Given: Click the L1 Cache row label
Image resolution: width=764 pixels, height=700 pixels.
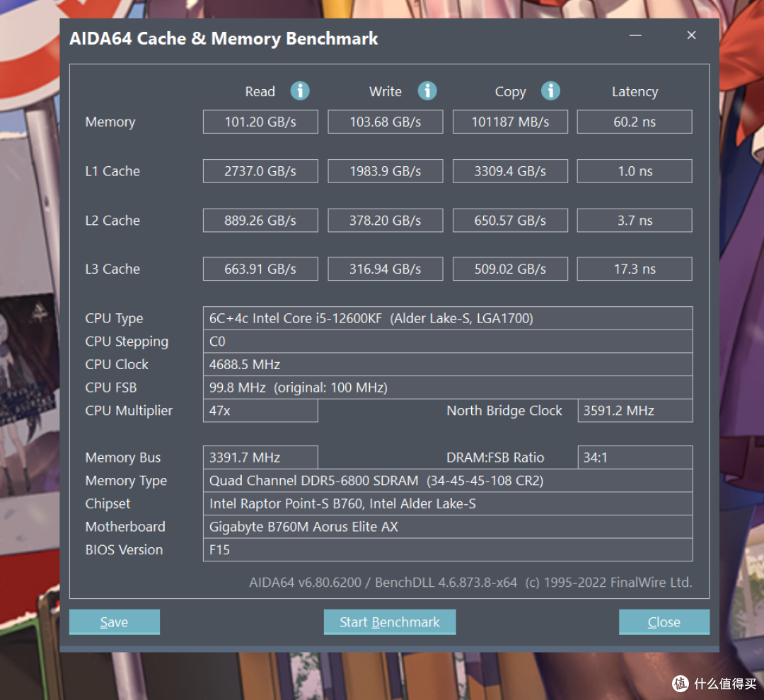Looking at the screenshot, I should pos(112,171).
